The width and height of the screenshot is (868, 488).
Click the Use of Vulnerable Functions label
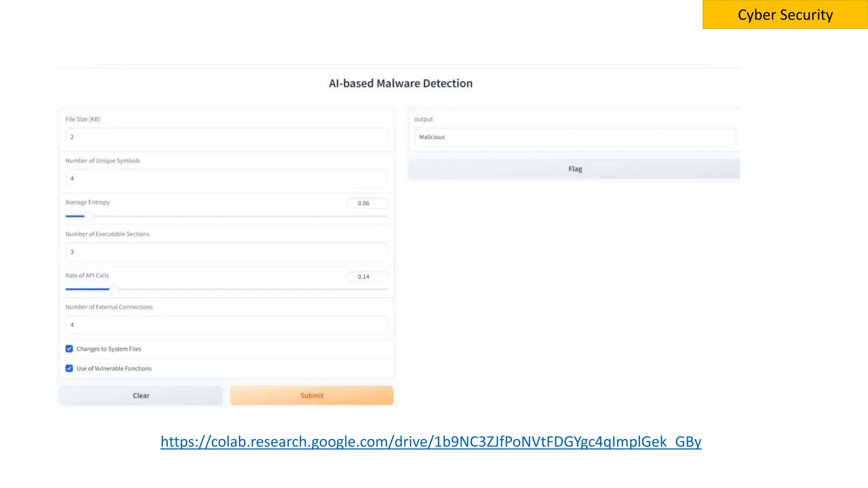(114, 369)
